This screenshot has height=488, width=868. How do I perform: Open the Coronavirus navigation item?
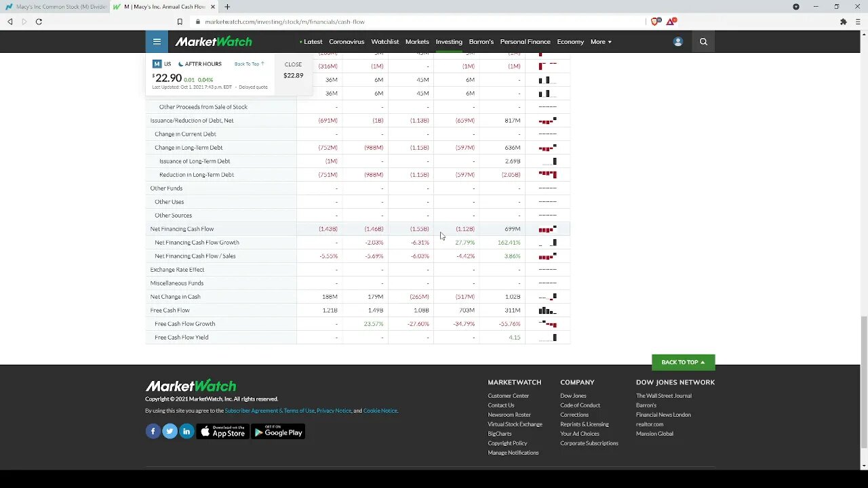pyautogui.click(x=347, y=41)
